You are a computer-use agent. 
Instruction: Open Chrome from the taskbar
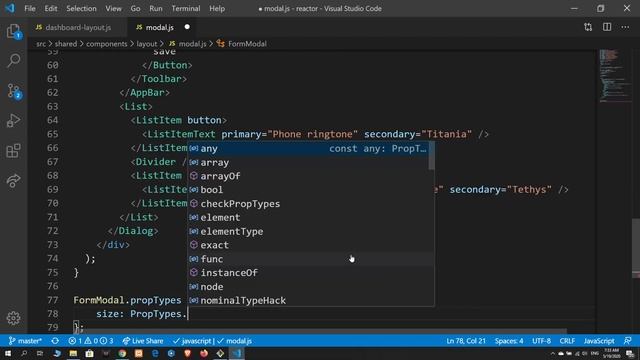click(x=122, y=353)
